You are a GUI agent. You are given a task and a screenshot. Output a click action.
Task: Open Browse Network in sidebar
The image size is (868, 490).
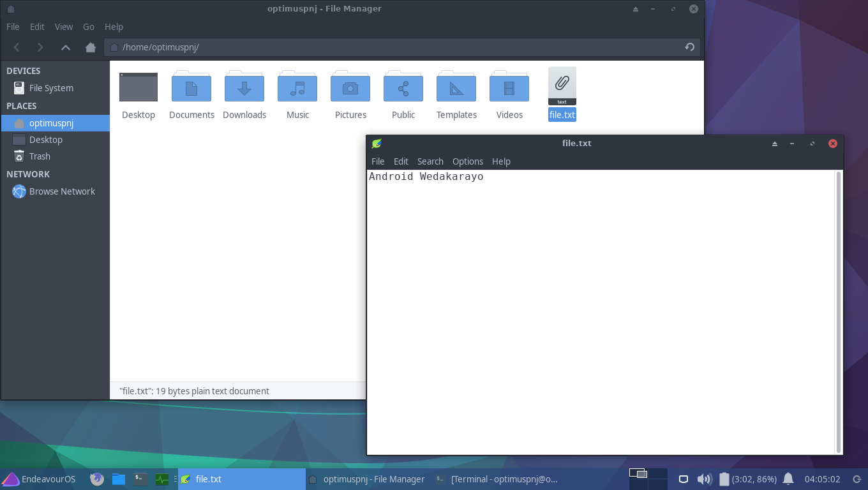[x=56, y=191]
